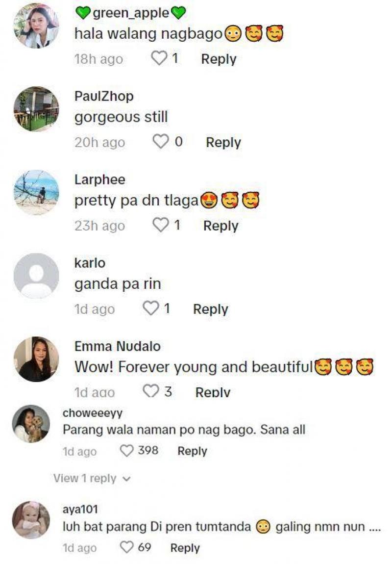This screenshot has height=564, width=392.
Task: Like aya101's comment with heart icon
Action: (x=126, y=547)
